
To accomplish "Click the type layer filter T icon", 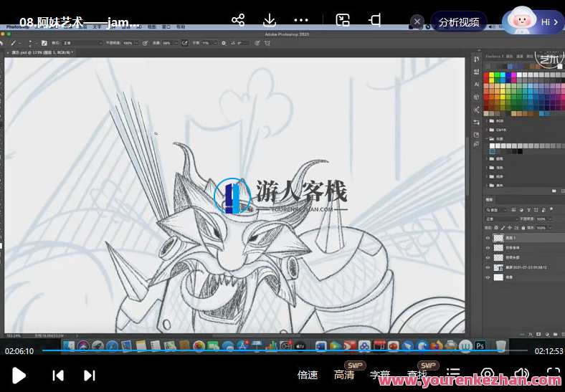I will pos(528,210).
